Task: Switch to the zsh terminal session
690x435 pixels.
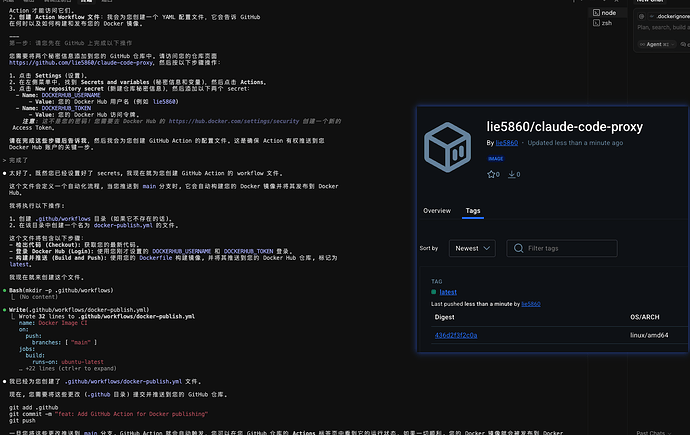Action: tap(603, 23)
